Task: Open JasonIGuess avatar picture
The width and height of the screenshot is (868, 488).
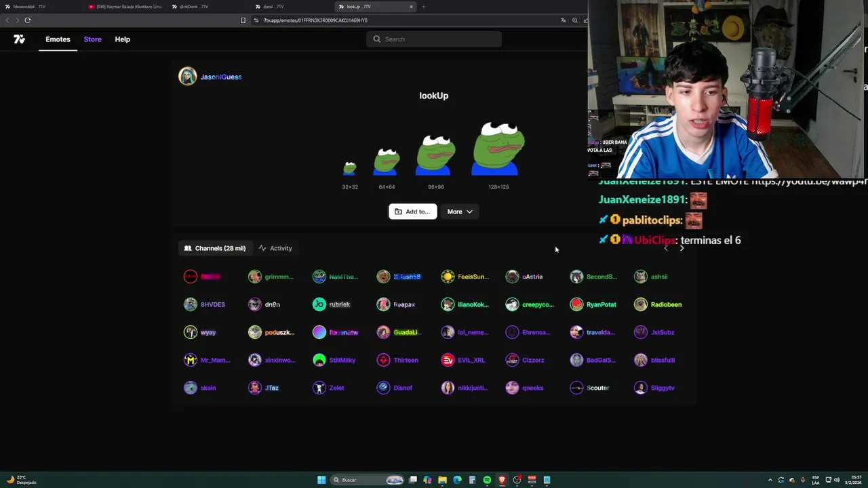Action: tap(187, 77)
